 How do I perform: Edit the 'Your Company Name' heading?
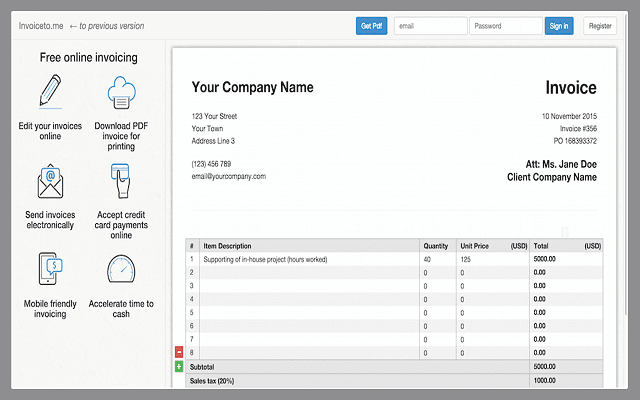252,87
